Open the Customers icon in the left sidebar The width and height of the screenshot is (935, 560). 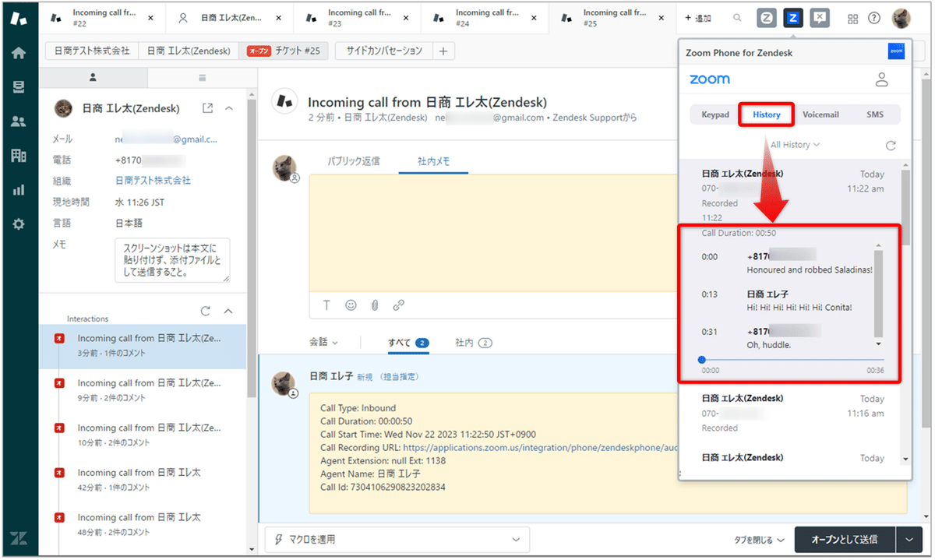19,122
